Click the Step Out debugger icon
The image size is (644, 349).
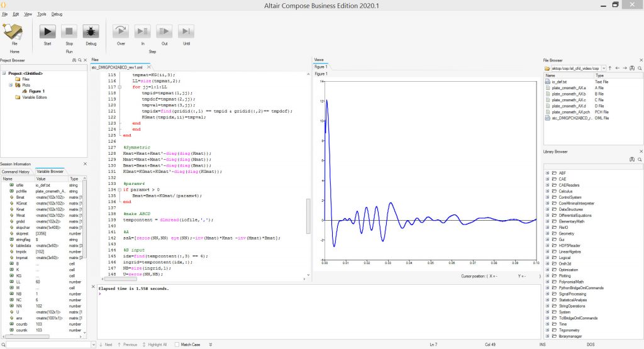pos(164,31)
